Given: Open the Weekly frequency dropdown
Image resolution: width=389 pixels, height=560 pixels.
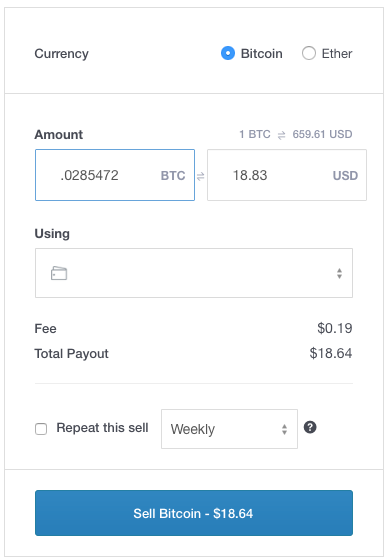Looking at the screenshot, I should 229,429.
